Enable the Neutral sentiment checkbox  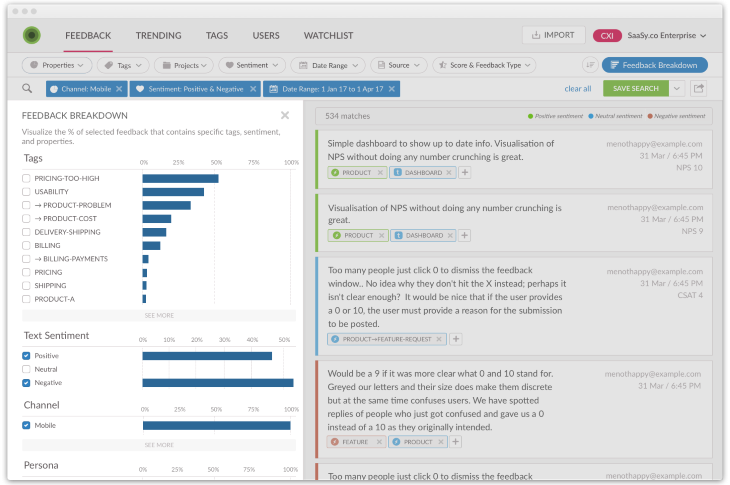coord(27,369)
